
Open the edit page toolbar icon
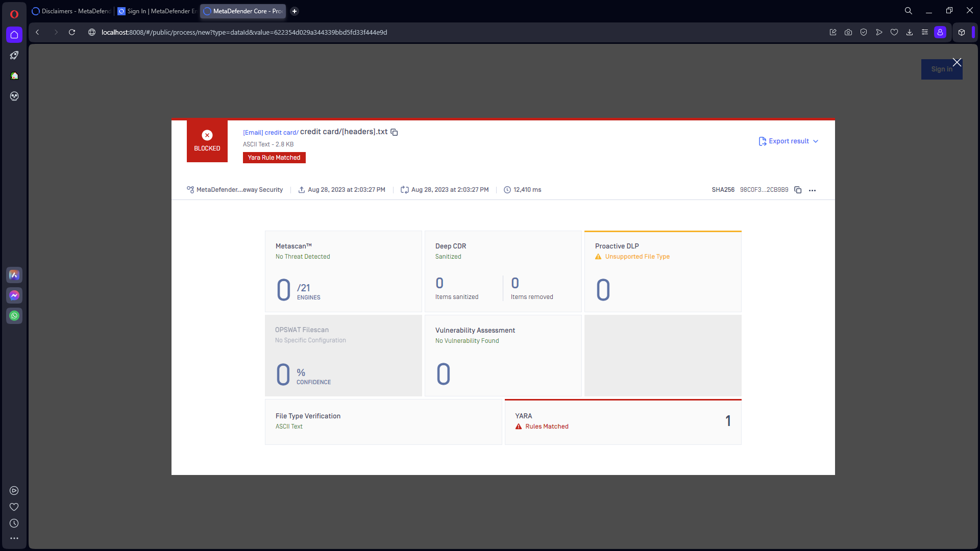point(833,32)
